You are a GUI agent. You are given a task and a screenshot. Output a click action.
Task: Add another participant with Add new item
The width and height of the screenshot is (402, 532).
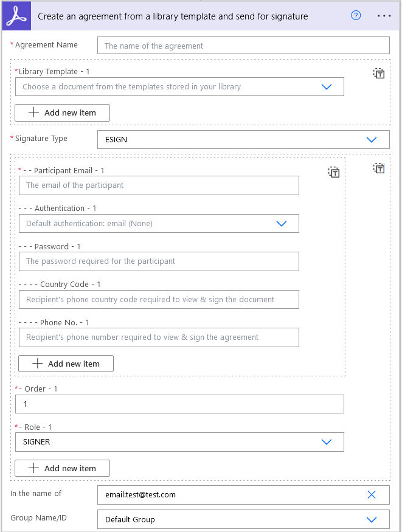(x=66, y=363)
